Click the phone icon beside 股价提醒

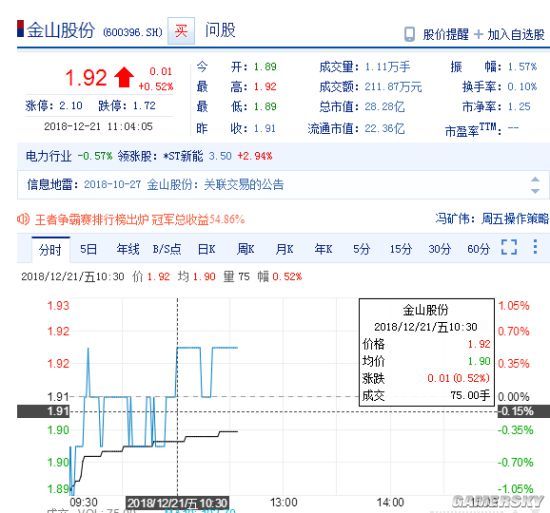[409, 34]
